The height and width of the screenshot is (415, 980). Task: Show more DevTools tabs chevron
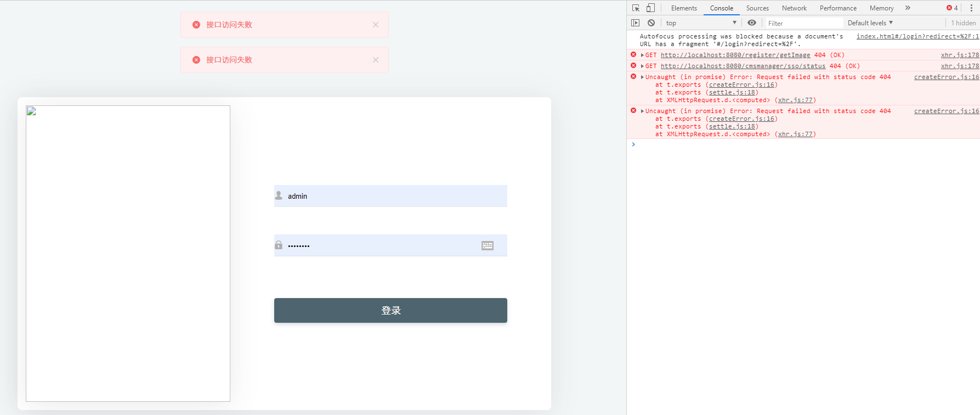(908, 8)
